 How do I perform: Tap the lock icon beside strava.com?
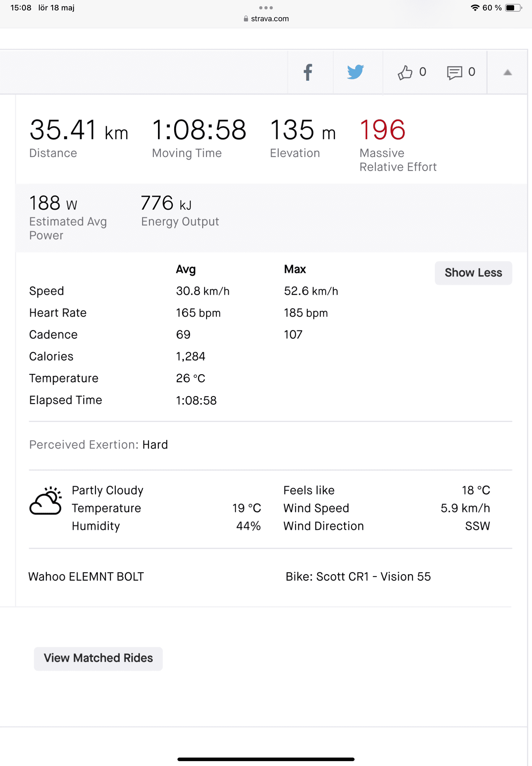[x=246, y=19]
